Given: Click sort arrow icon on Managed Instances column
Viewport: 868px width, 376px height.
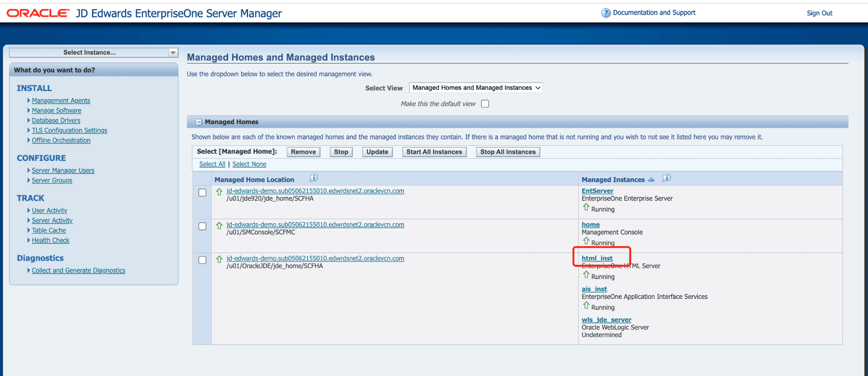Looking at the screenshot, I should 651,179.
